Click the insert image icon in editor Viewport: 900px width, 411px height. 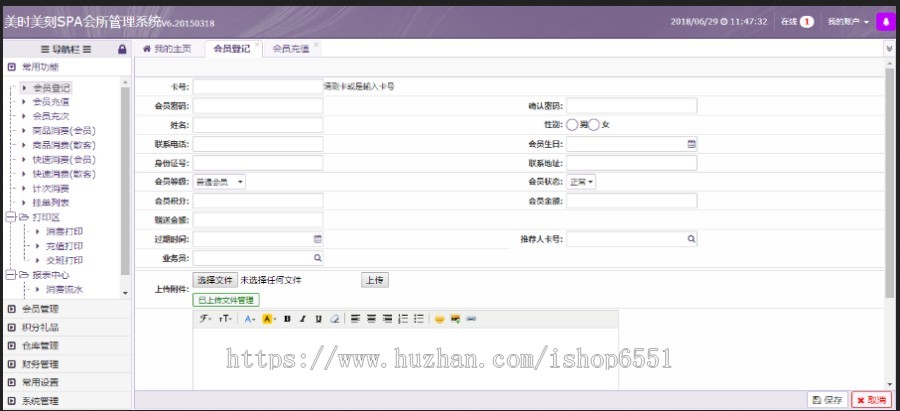click(455, 319)
